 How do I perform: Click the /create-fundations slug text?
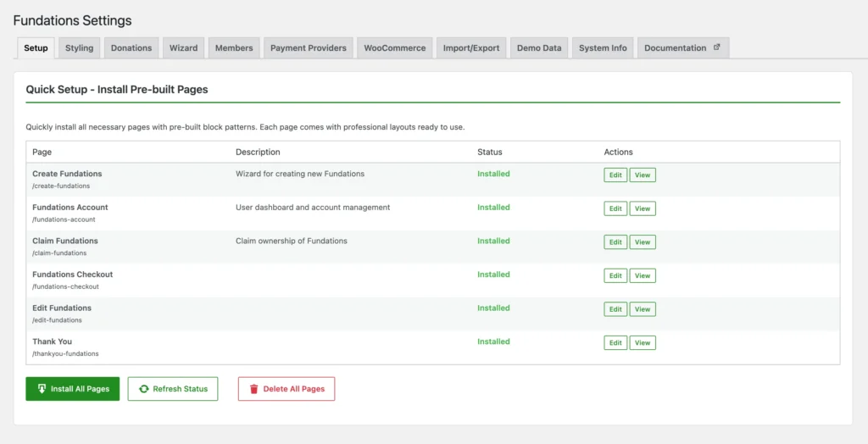click(61, 186)
